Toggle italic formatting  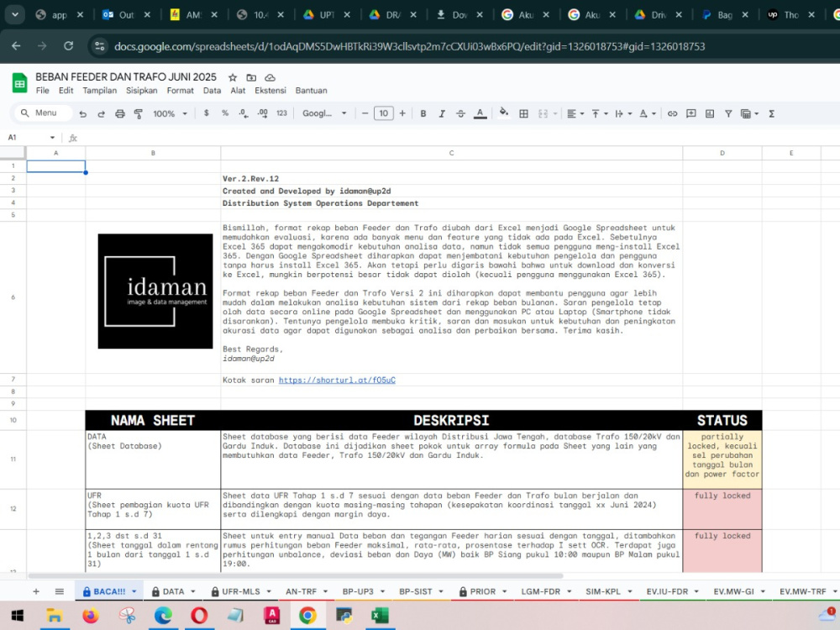tap(442, 113)
